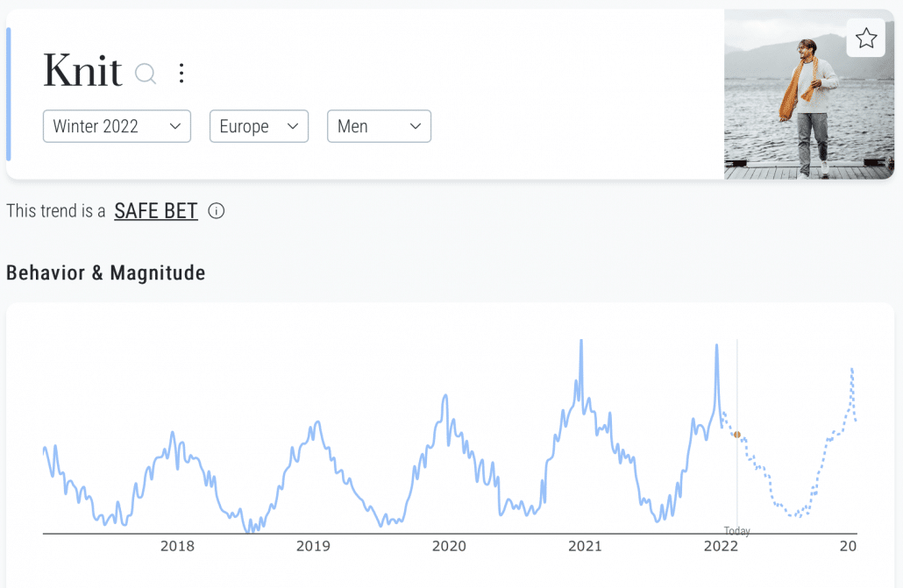Show info about the Safe Bet label
The image size is (903, 588).
tap(216, 211)
